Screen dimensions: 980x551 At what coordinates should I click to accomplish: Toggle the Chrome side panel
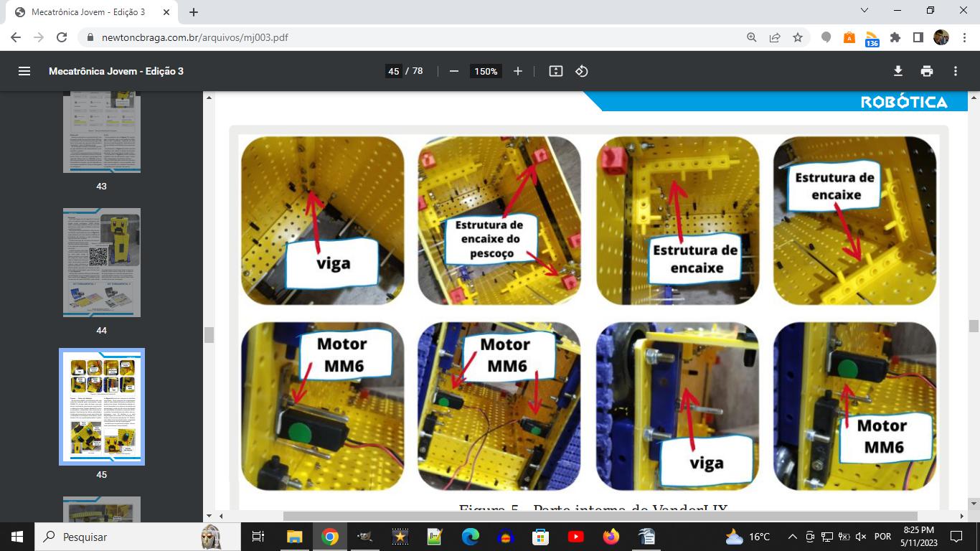(x=918, y=37)
